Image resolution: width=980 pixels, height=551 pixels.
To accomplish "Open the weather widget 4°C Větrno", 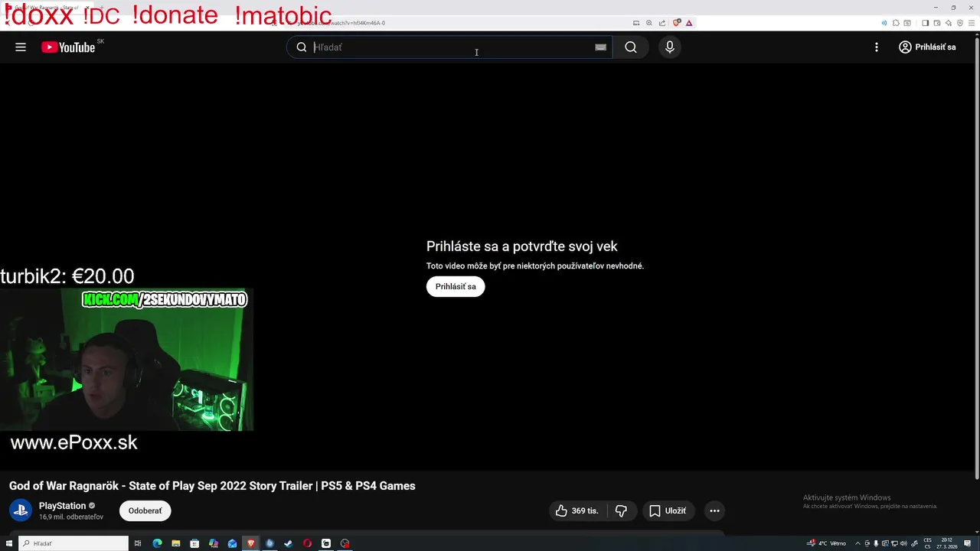I will (x=826, y=543).
